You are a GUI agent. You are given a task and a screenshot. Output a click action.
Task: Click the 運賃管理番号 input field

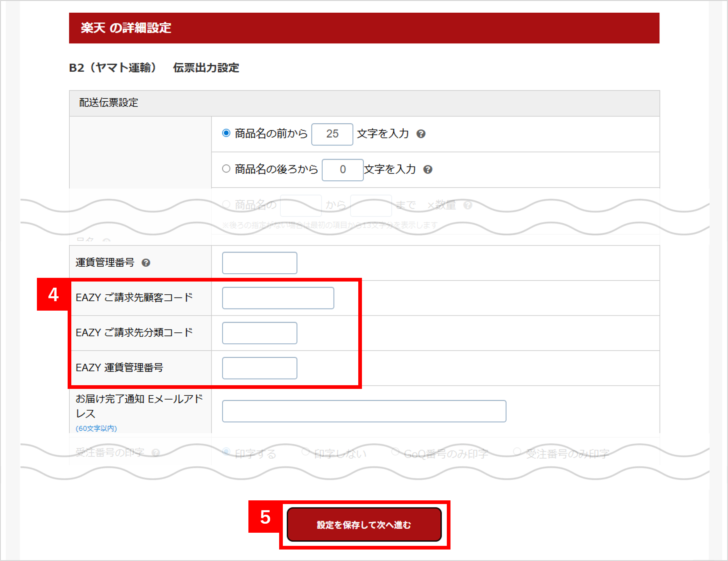tap(259, 263)
